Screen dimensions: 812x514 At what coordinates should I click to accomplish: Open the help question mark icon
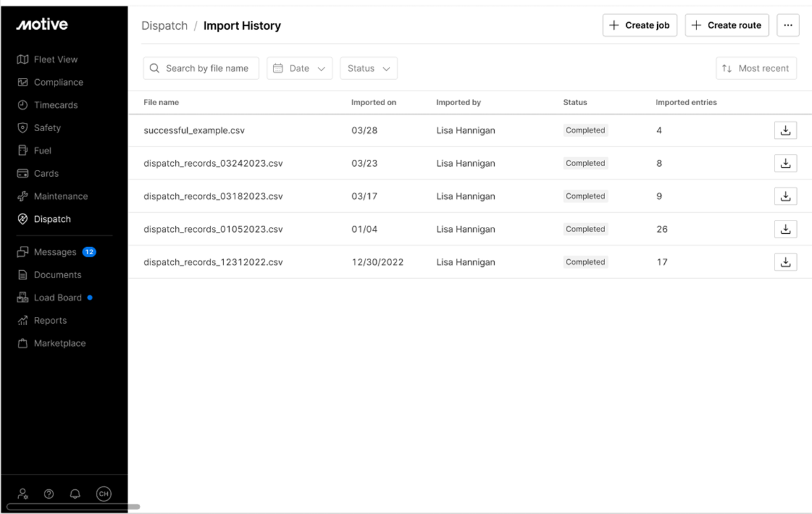[49, 494]
